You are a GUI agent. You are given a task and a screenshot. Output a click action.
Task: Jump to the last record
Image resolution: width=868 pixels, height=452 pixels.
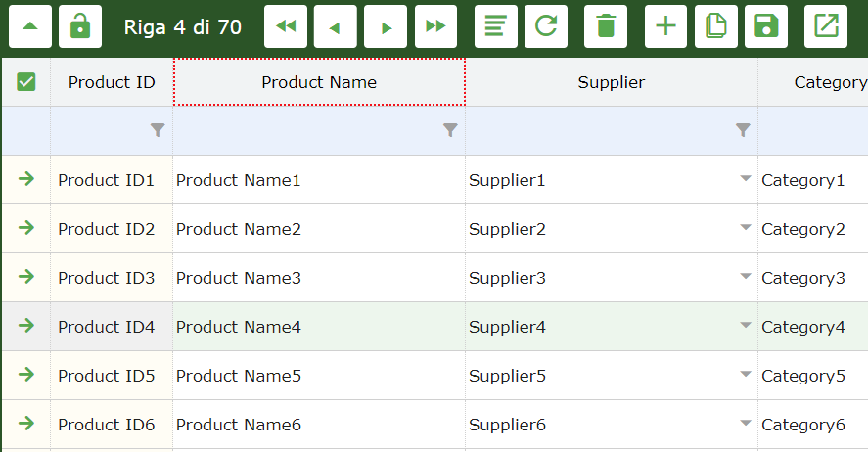click(435, 26)
